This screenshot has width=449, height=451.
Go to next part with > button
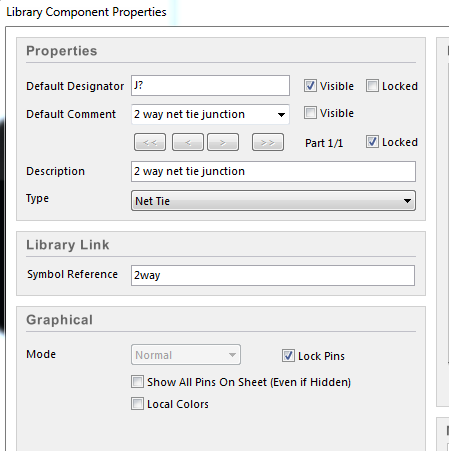[223, 142]
